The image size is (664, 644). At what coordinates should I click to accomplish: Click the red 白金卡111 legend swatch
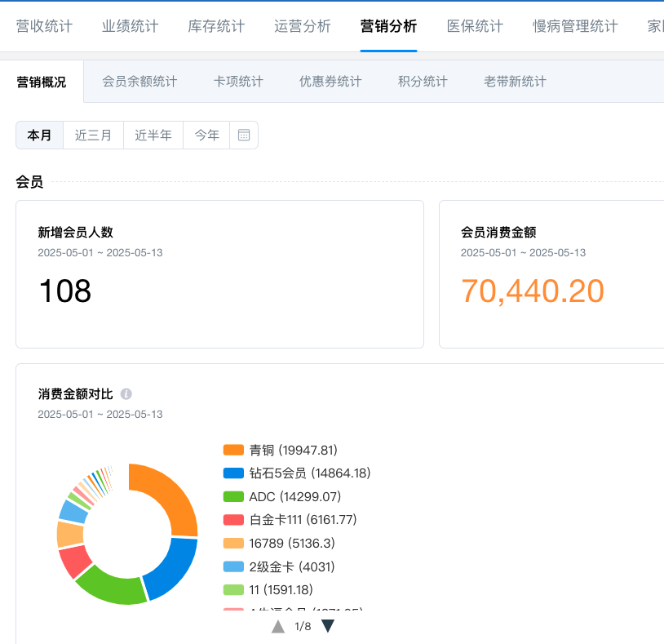(233, 520)
